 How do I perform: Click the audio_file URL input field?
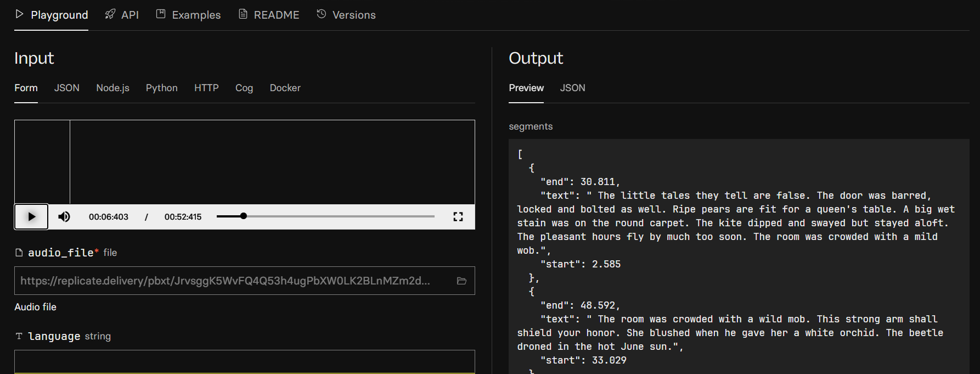tap(245, 281)
